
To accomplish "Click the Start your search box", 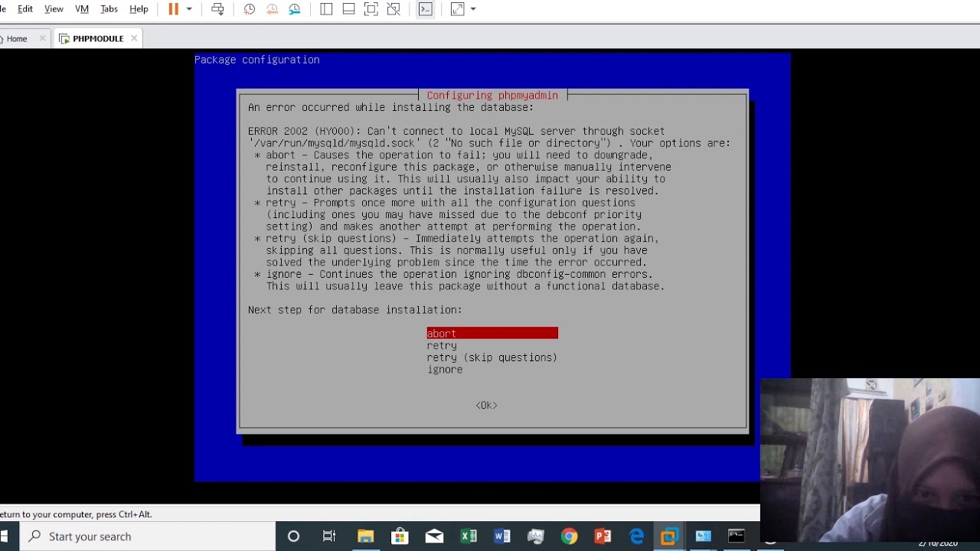I will pyautogui.click(x=148, y=536).
